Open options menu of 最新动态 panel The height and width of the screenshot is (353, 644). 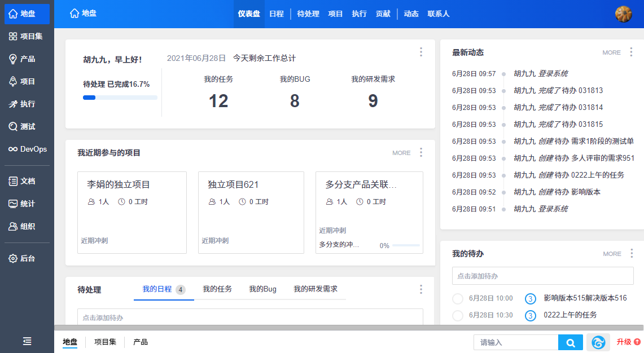point(631,52)
